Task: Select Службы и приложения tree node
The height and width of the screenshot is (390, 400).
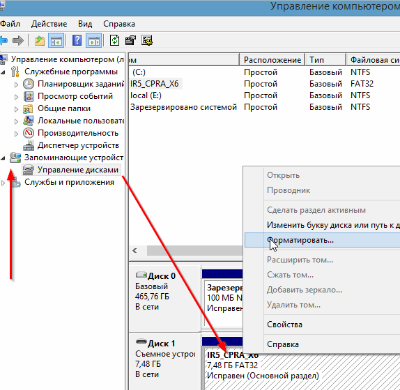Action: [69, 182]
